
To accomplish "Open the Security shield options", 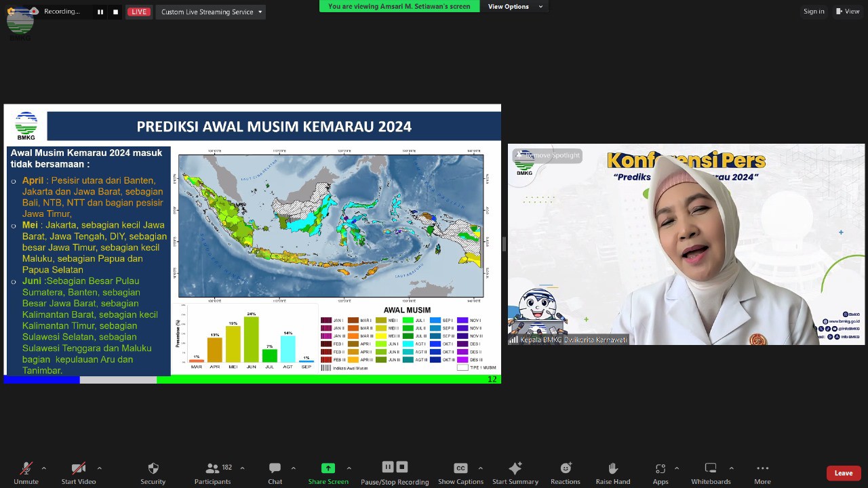I will [x=153, y=469].
